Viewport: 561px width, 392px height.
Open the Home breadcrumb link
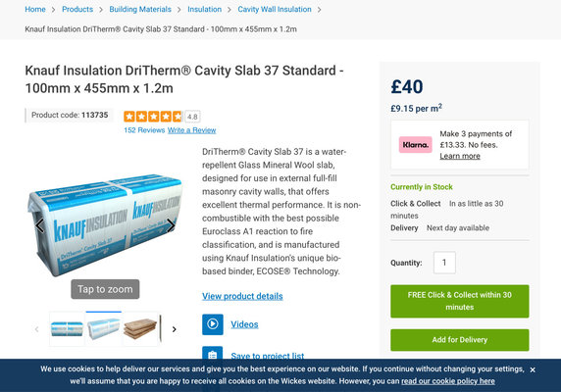pos(35,9)
